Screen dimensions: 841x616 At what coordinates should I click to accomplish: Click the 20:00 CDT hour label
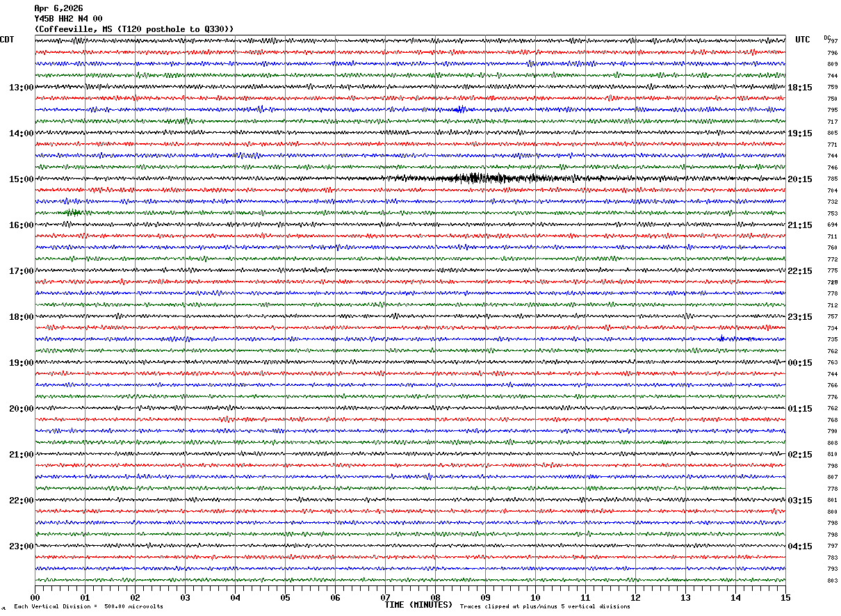click(22, 409)
